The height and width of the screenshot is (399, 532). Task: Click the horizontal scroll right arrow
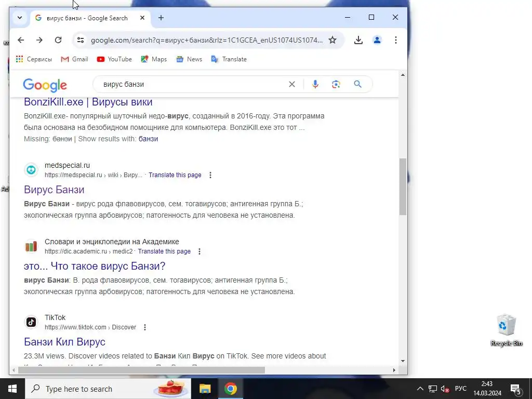click(x=394, y=370)
